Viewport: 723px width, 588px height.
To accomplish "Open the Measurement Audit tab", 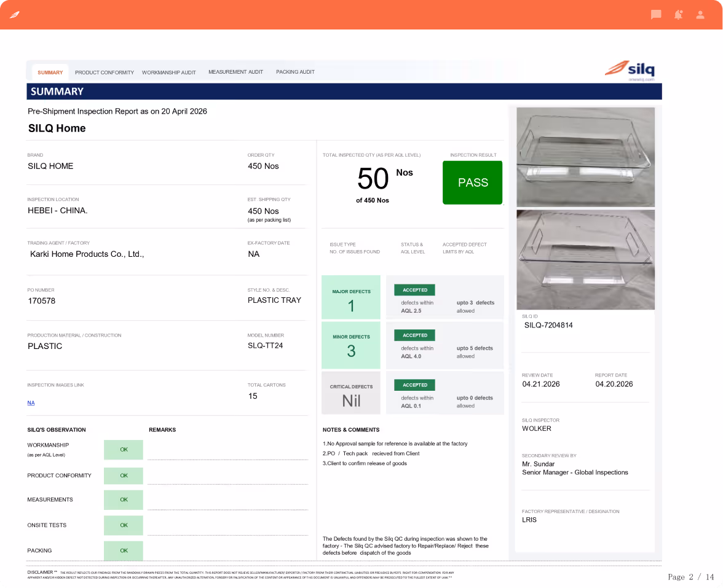I will pos(235,73).
